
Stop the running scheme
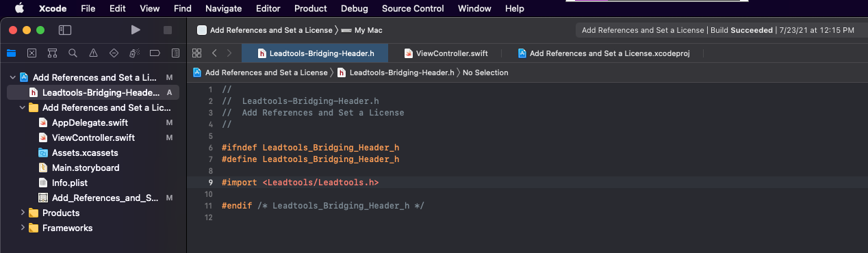coord(168,30)
